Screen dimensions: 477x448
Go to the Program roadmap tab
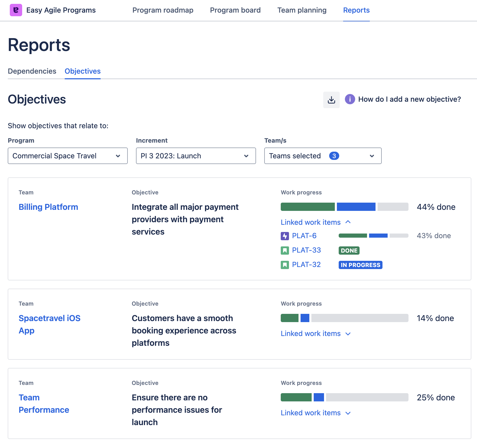tap(163, 10)
